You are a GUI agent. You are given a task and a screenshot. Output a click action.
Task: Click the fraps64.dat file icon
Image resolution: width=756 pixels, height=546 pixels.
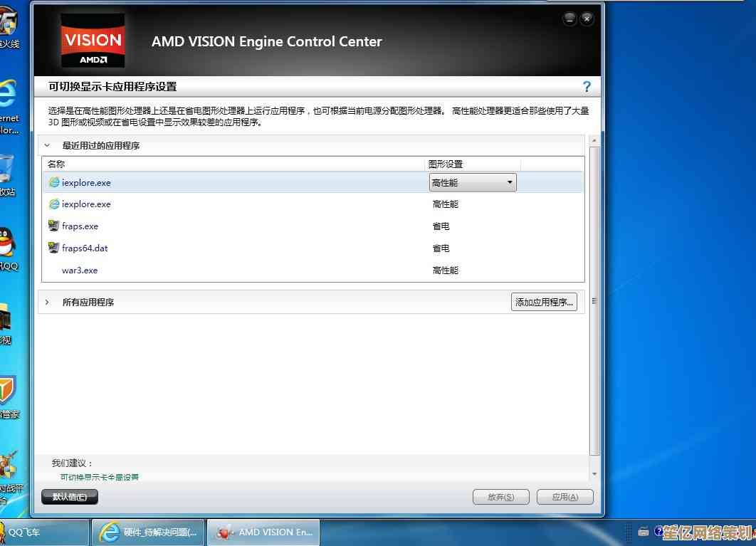pyautogui.click(x=54, y=248)
